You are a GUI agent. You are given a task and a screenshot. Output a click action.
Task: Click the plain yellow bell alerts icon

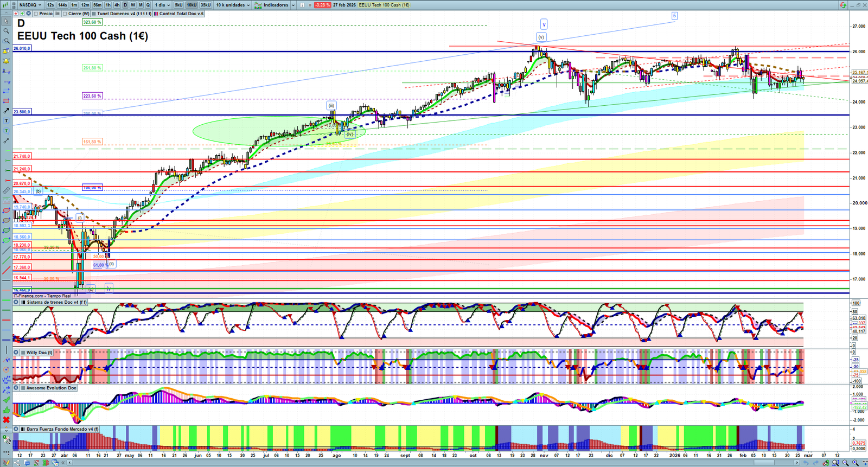tap(6, 61)
